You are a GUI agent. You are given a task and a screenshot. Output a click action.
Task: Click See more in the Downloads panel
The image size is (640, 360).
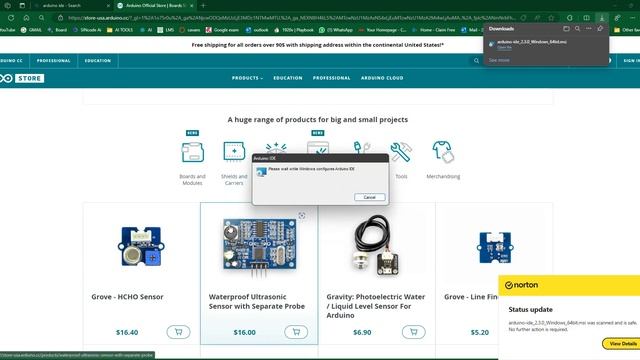499,60
